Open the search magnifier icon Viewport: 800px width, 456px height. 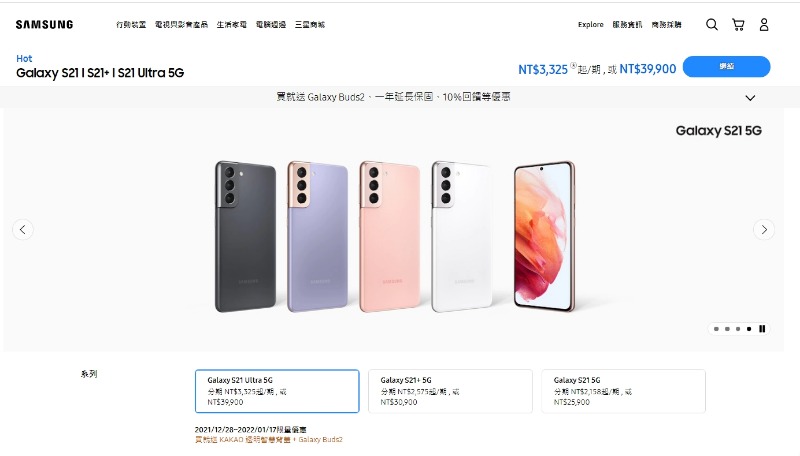point(712,24)
